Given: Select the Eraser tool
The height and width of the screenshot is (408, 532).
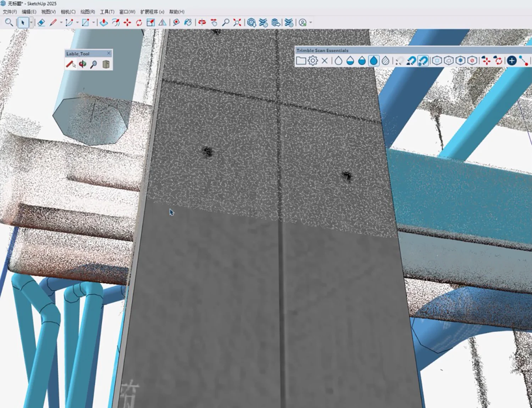Looking at the screenshot, I should (41, 23).
